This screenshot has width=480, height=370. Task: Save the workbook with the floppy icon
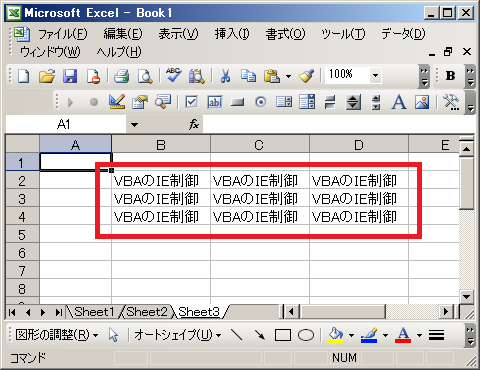[x=70, y=76]
